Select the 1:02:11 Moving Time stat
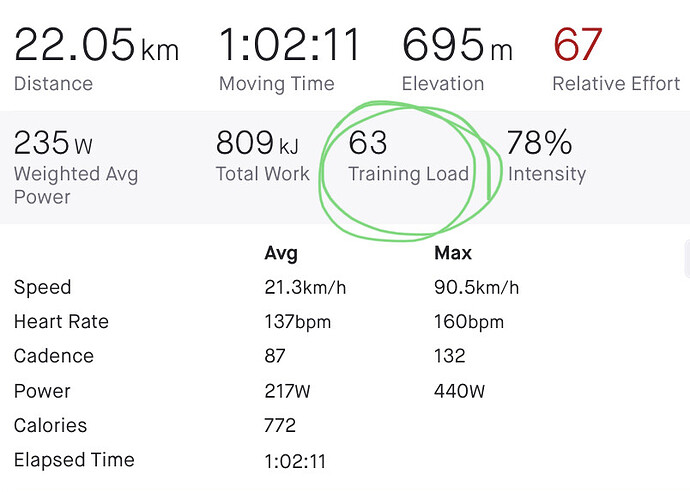 coord(289,44)
